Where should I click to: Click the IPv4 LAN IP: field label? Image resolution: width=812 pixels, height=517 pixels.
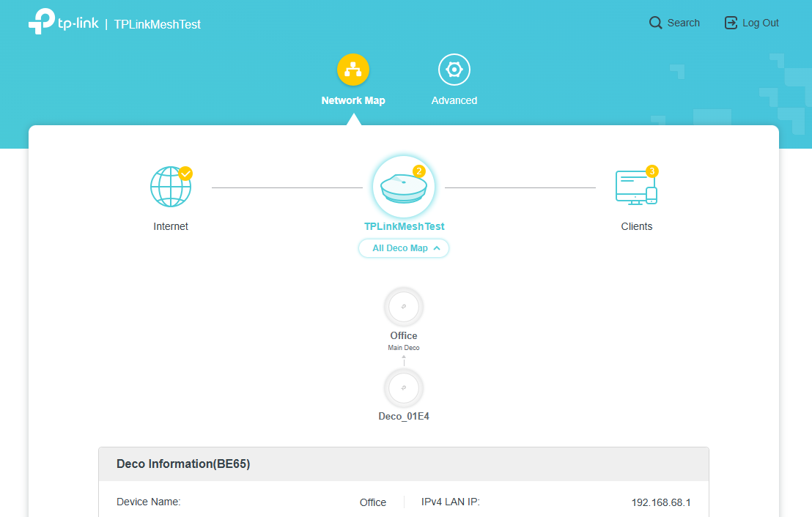pyautogui.click(x=451, y=502)
